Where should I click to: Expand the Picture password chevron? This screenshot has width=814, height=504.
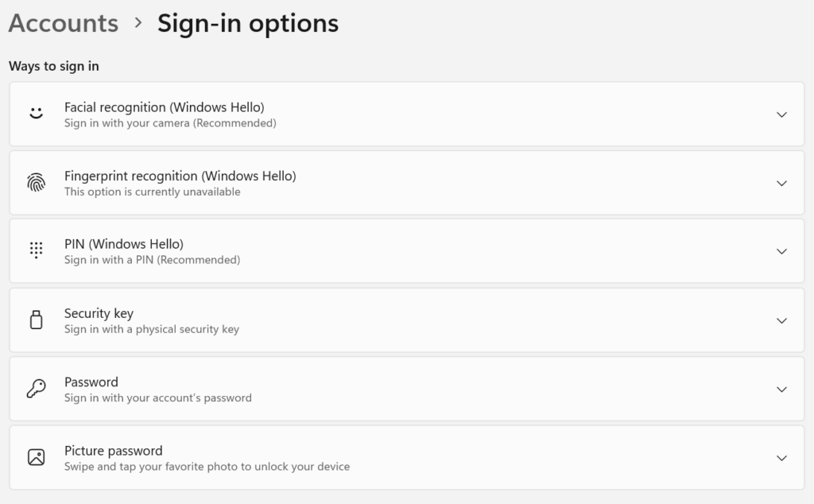[x=781, y=458]
